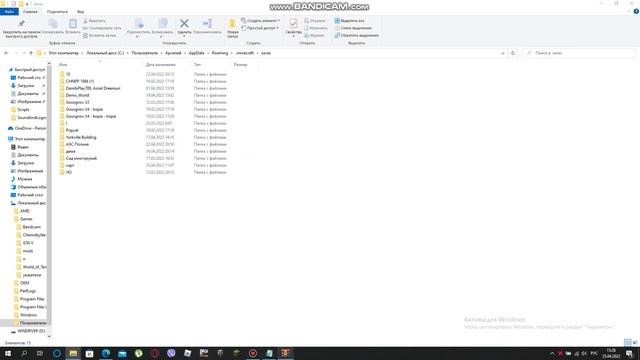Click Paste shortcut (Вставить ярлык)

click(x=100, y=36)
